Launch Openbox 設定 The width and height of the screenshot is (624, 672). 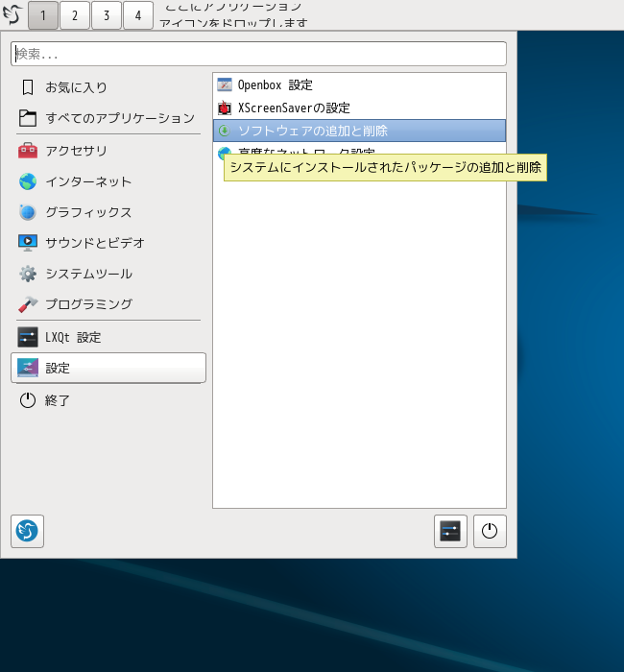pyautogui.click(x=359, y=84)
